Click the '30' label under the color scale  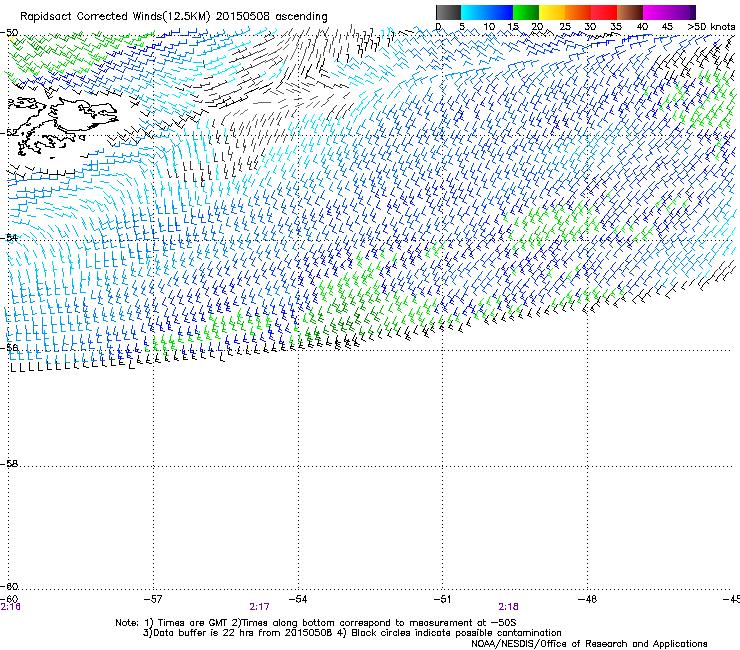pyautogui.click(x=590, y=26)
